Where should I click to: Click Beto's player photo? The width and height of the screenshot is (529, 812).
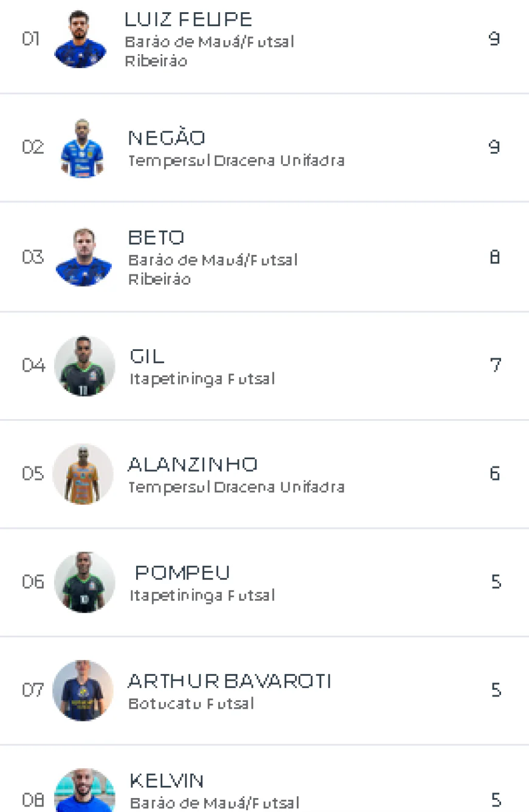point(83,257)
